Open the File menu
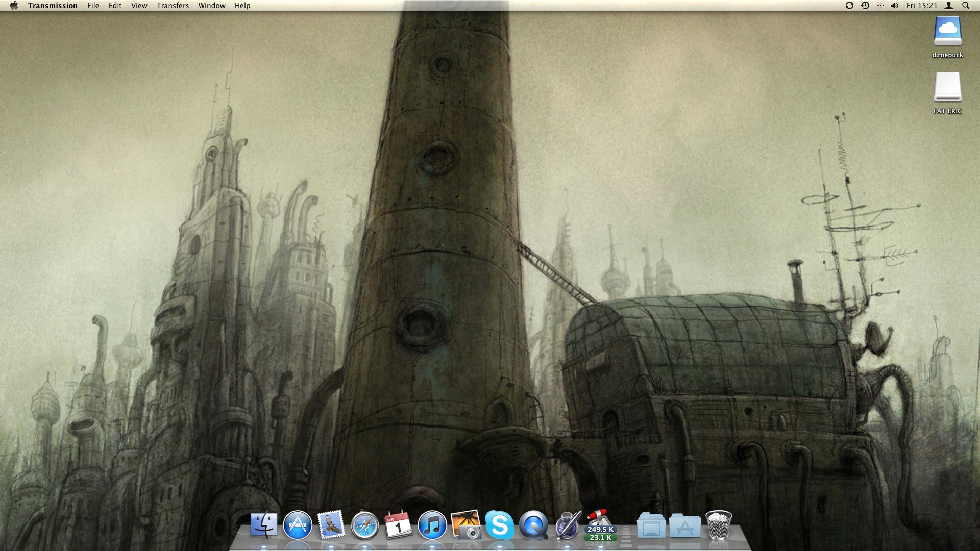The width and height of the screenshot is (980, 551). 93,6
